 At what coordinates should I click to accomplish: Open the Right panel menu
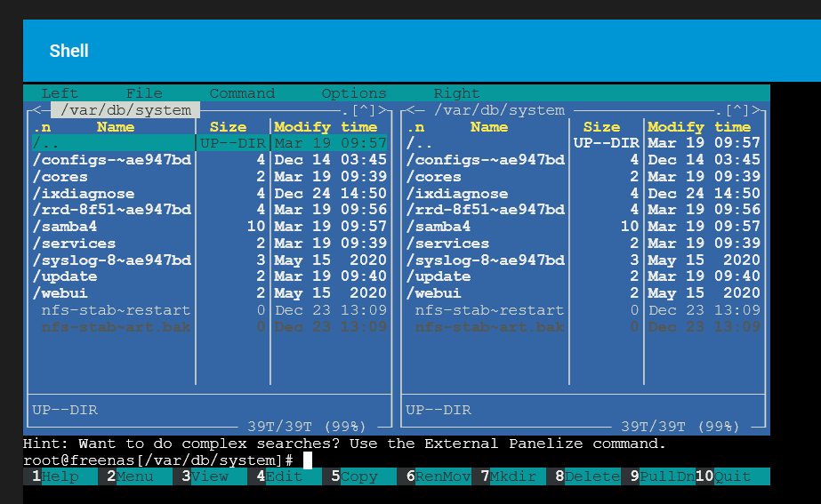[x=456, y=93]
